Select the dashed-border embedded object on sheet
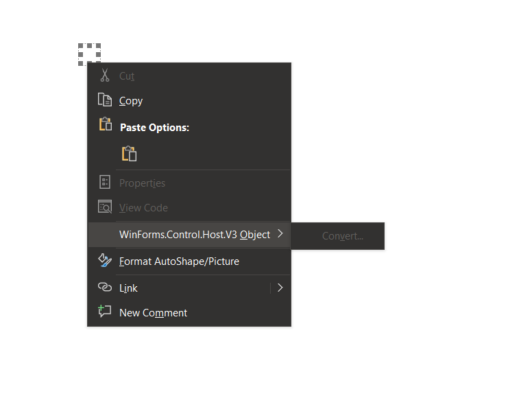This screenshot has width=532, height=396. pos(89,54)
